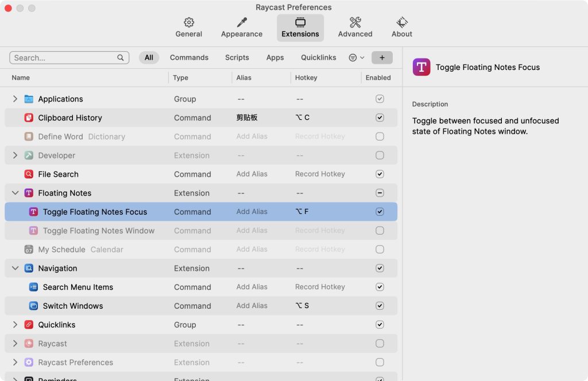The height and width of the screenshot is (381, 588).
Task: Click the My Schedule calendar icon
Action: tap(29, 250)
